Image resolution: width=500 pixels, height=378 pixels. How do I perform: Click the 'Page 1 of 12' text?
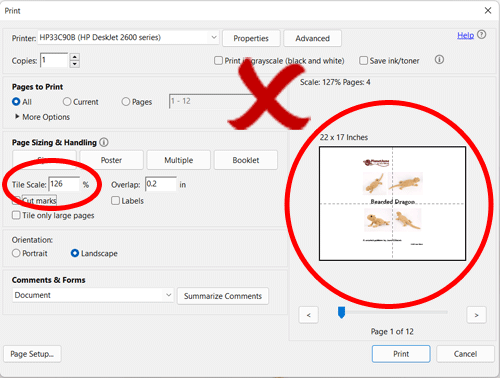[x=392, y=331]
